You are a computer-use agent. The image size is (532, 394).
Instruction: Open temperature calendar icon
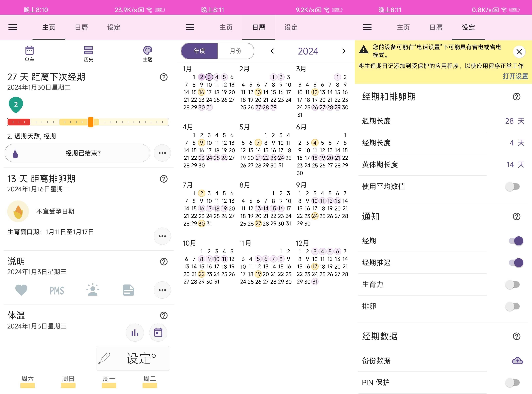tap(158, 332)
